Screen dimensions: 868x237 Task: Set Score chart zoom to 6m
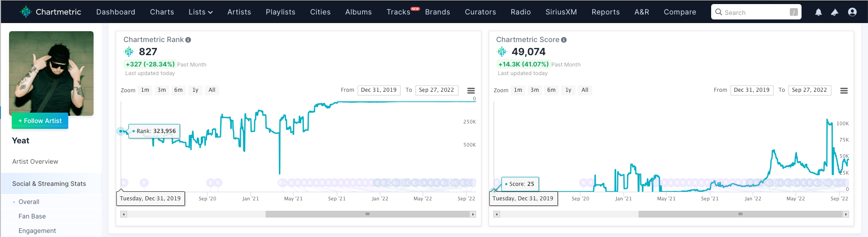click(551, 90)
